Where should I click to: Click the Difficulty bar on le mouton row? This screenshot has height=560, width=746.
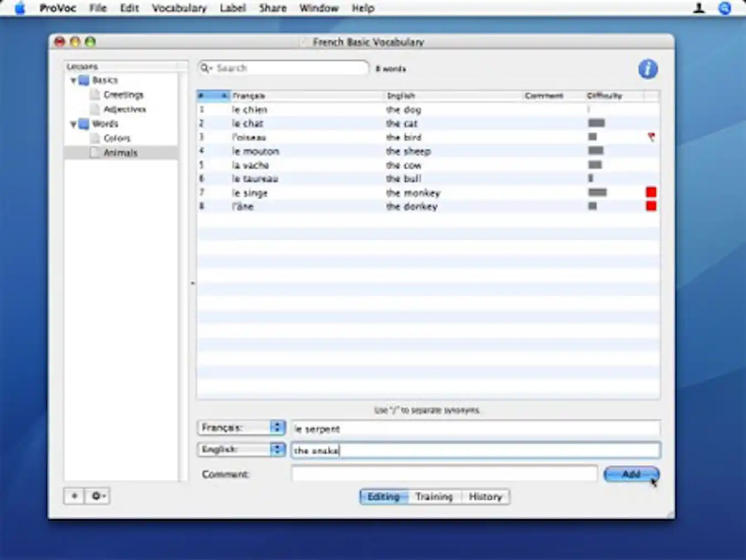tap(596, 151)
